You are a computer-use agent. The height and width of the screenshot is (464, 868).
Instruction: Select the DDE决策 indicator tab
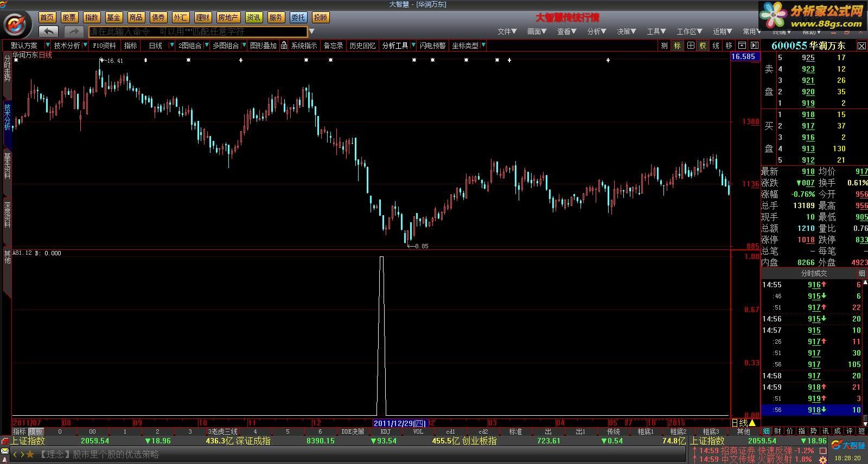coord(353,431)
